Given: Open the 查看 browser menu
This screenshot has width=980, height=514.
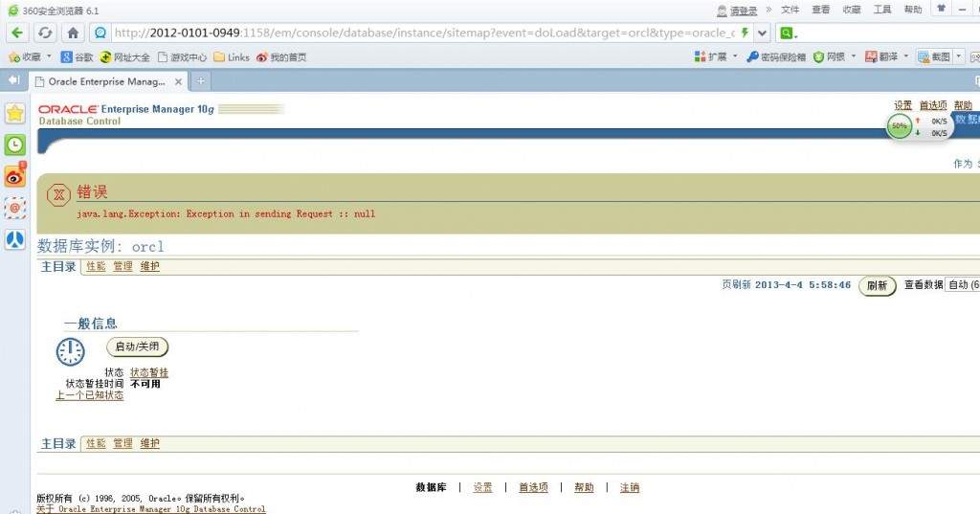Looking at the screenshot, I should point(820,10).
